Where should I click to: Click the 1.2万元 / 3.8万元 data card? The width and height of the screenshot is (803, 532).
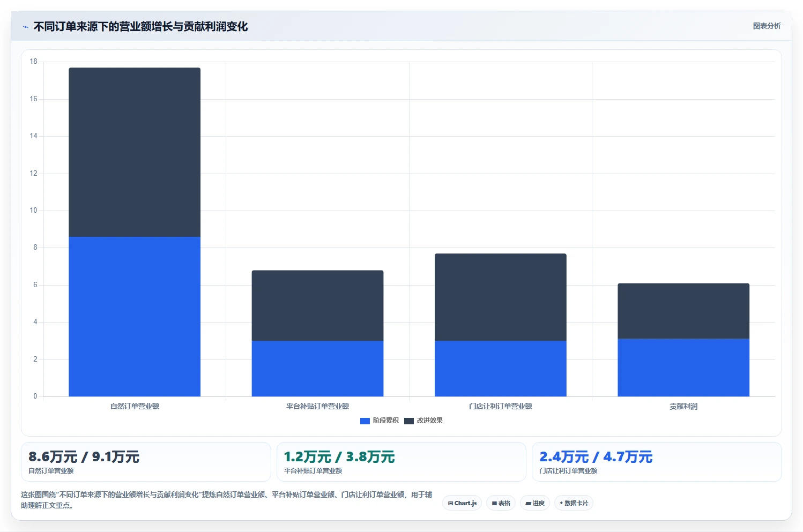pyautogui.click(x=401, y=462)
